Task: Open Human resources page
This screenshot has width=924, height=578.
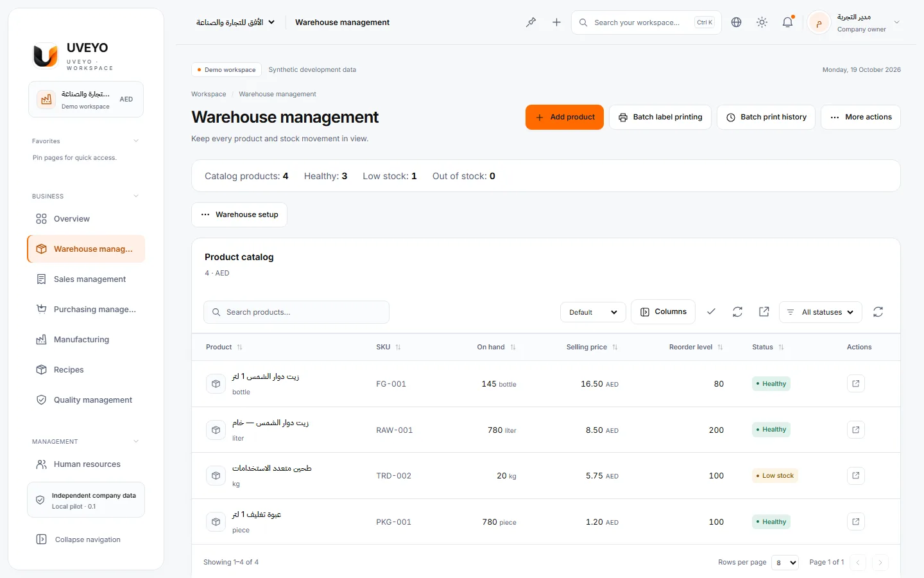Action: click(86, 464)
